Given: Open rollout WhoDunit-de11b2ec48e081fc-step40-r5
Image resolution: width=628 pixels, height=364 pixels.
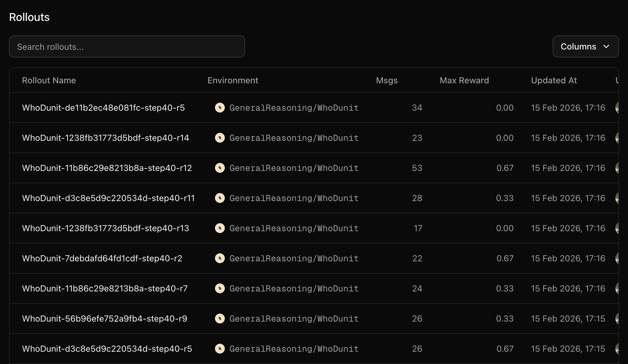Looking at the screenshot, I should [x=103, y=108].
